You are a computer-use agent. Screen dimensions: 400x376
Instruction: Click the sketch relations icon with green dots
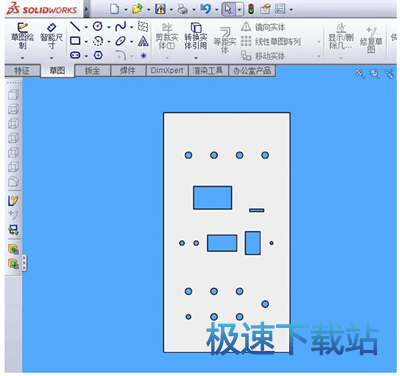pos(13,230)
